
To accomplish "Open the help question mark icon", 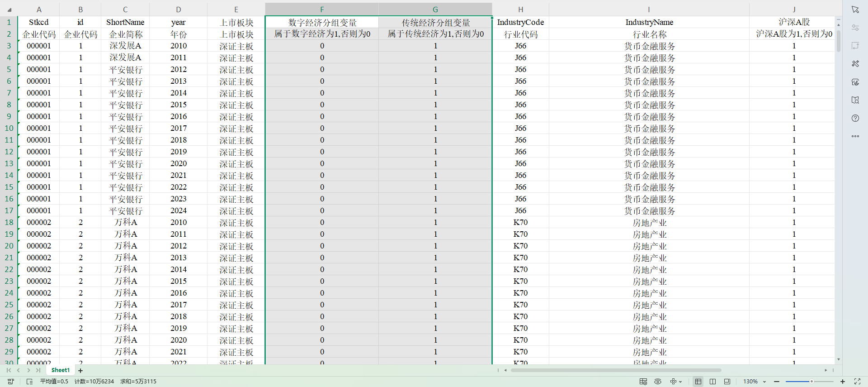I will pyautogui.click(x=855, y=118).
